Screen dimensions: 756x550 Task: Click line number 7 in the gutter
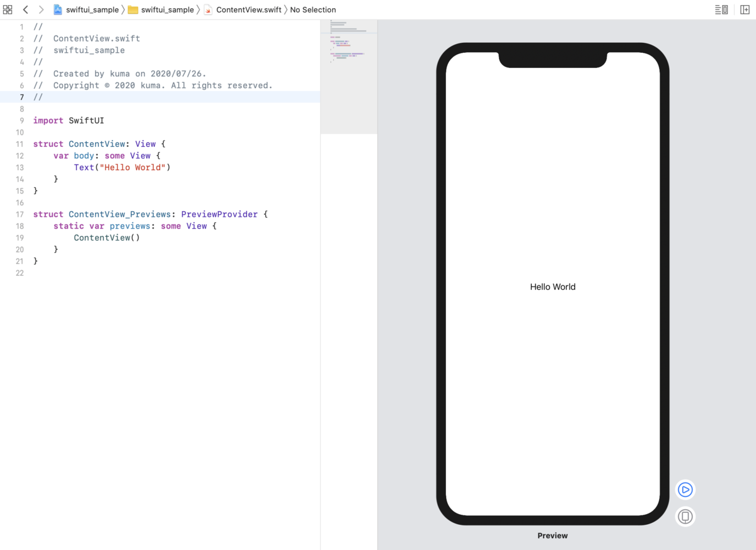[21, 97]
